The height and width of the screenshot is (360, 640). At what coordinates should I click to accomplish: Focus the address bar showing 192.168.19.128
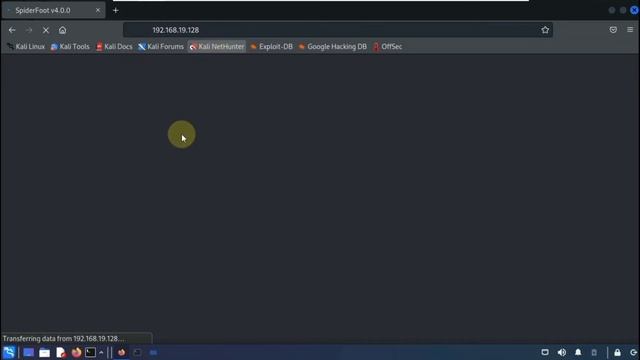point(338,30)
